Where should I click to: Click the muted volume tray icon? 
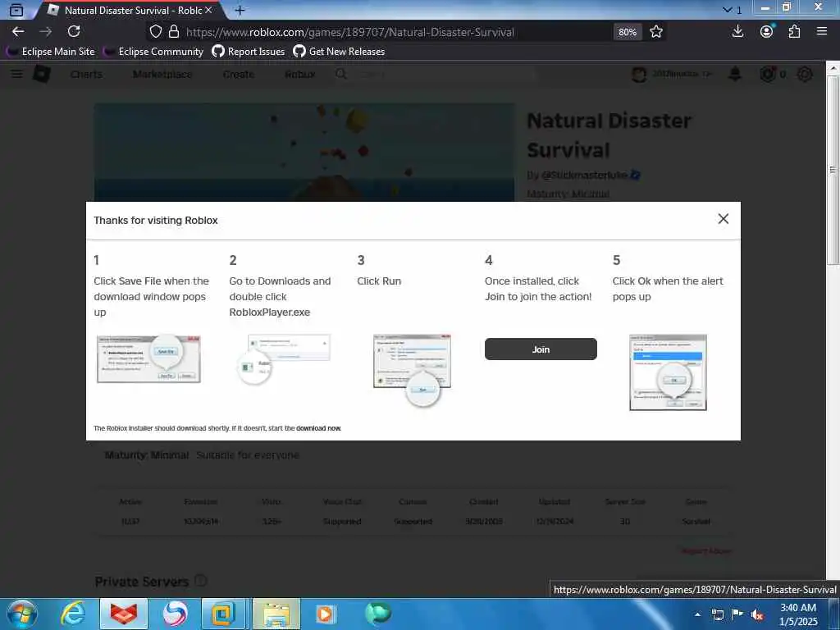(757, 614)
